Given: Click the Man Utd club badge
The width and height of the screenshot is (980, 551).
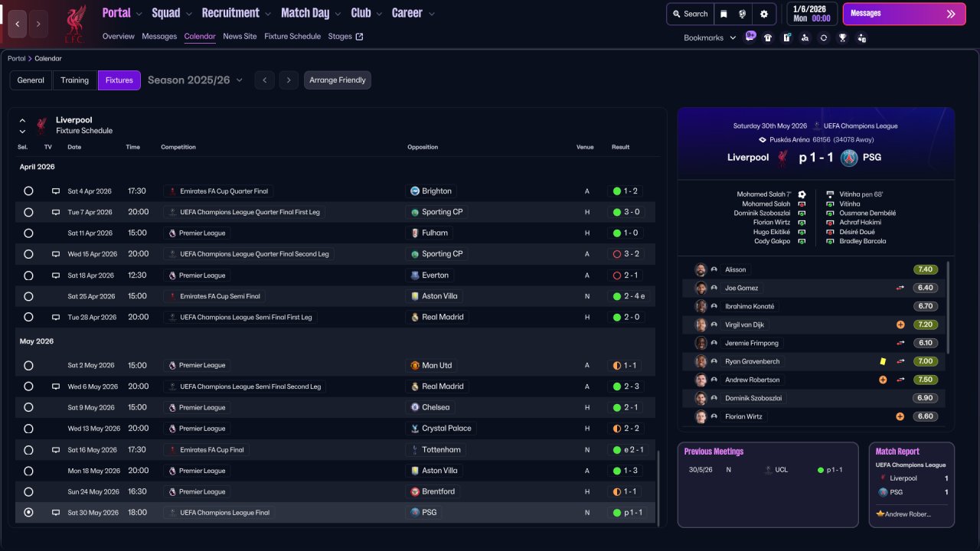Looking at the screenshot, I should (x=415, y=366).
